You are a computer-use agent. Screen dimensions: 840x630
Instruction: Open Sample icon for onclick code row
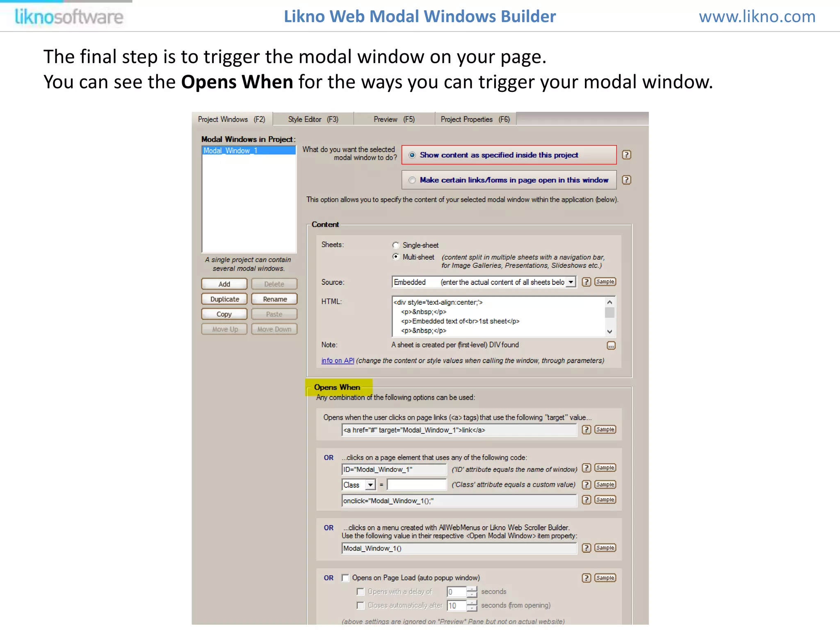click(x=605, y=500)
